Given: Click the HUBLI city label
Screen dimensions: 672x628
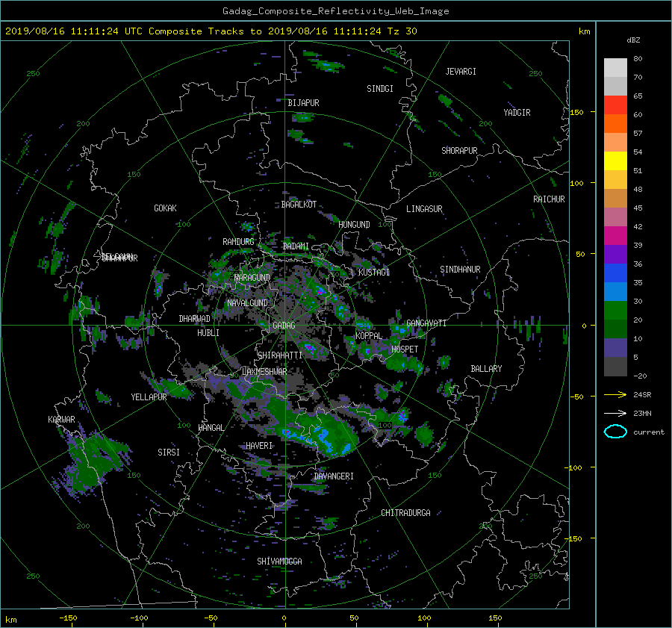Looking at the screenshot, I should tap(208, 333).
